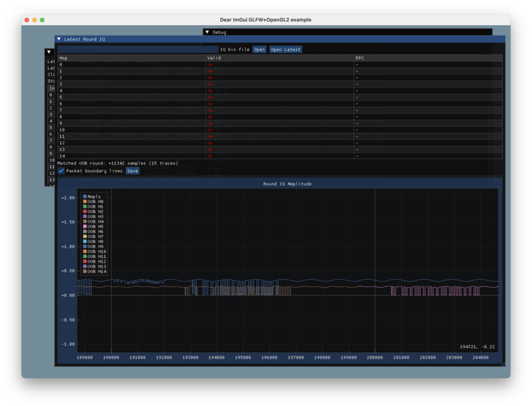Toggle the OOB H2 legend entry
The image size is (532, 406).
(x=93, y=211)
